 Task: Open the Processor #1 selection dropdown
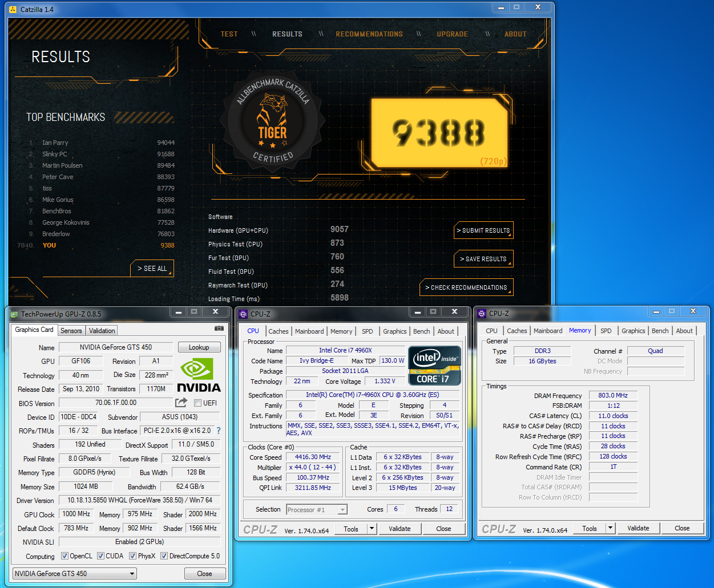tap(317, 510)
